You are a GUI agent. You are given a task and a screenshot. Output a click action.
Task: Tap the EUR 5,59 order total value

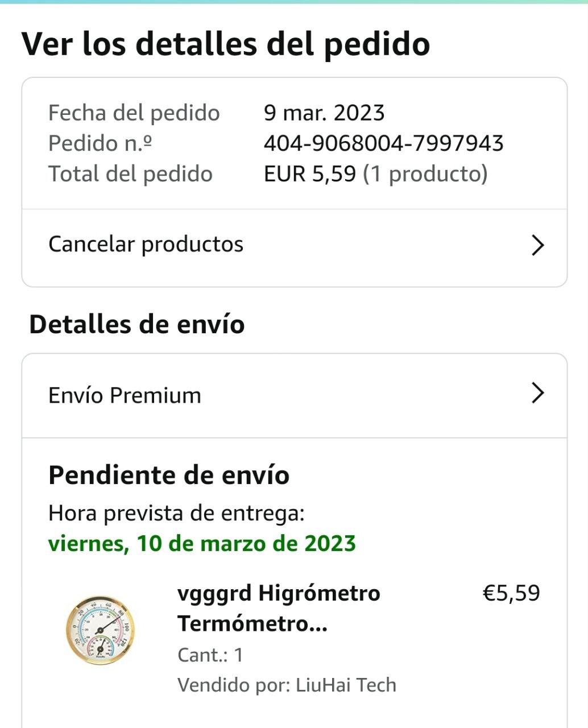point(310,174)
